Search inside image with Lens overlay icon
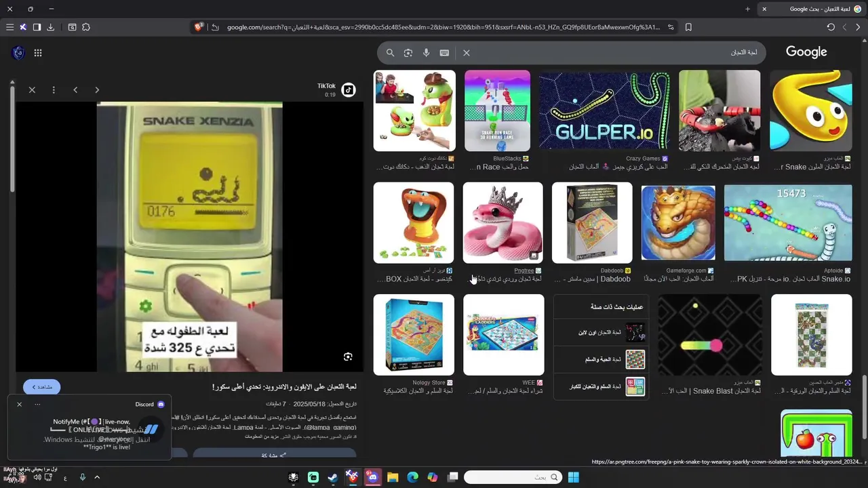868x488 pixels. [x=348, y=357]
